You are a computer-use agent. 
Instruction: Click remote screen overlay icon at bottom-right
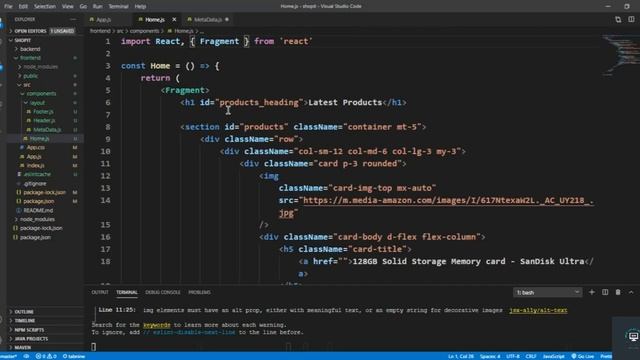click(633, 337)
